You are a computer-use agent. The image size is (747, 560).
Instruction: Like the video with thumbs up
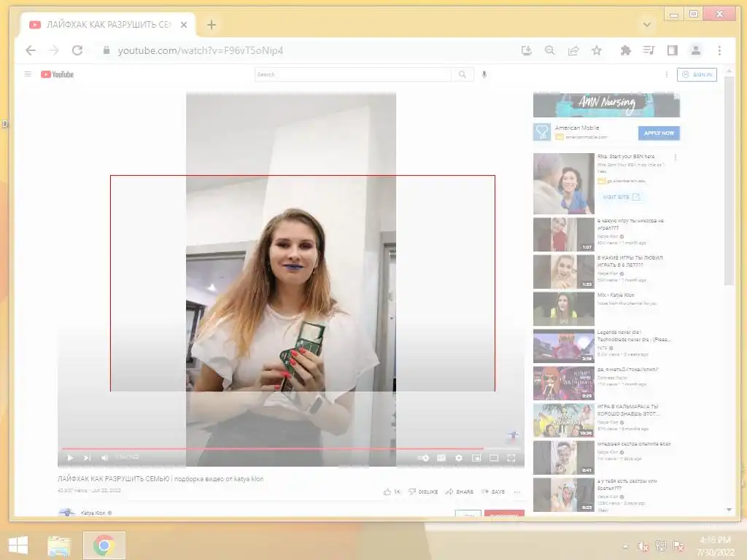tap(392, 492)
